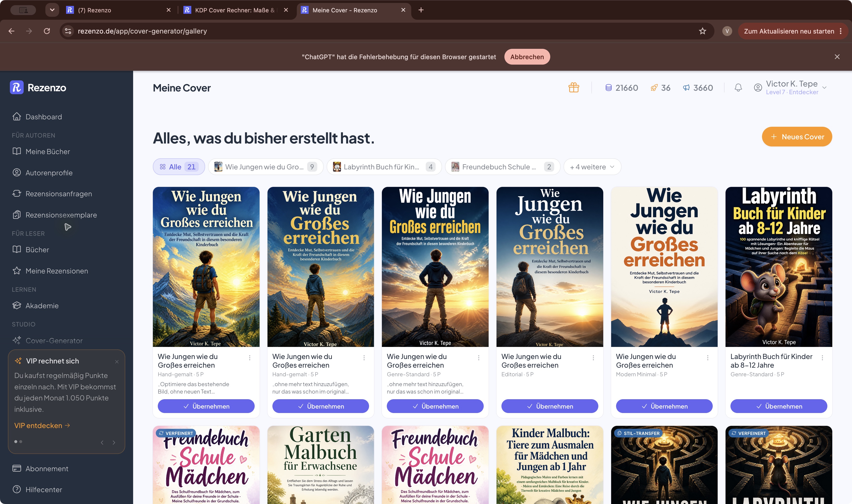Screen dimensions: 852x504
Task: Follow the VIP entdecken link
Action: pos(42,426)
